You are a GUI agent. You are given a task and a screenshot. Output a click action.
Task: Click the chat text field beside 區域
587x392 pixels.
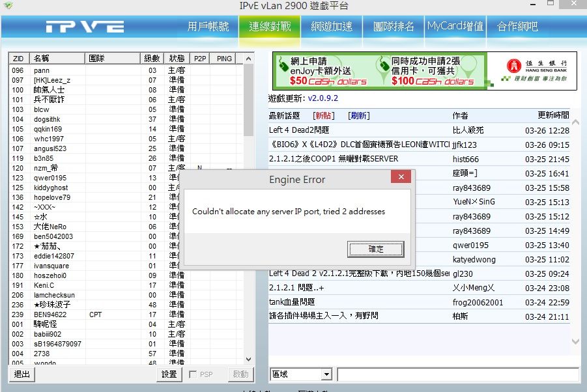point(457,375)
